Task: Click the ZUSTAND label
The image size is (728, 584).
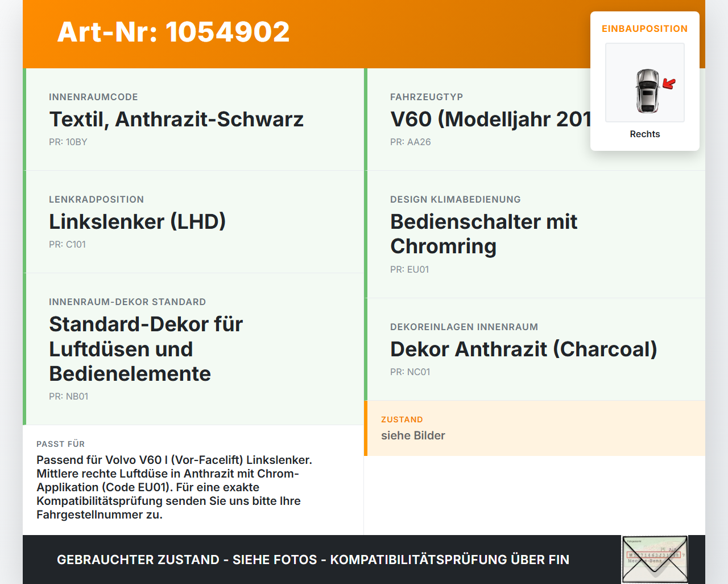Action: pos(402,420)
